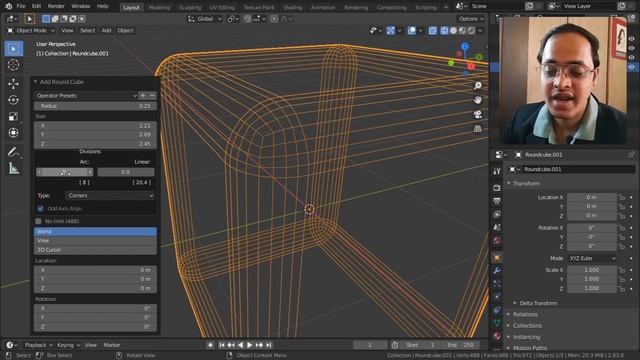Select the Transform tool
The height and width of the screenshot is (360, 640).
point(13,133)
